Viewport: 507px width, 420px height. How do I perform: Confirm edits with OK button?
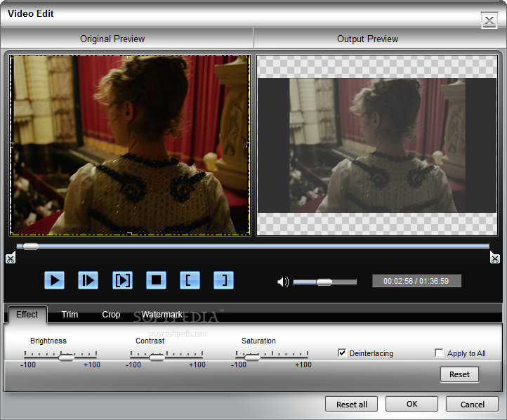pyautogui.click(x=411, y=404)
